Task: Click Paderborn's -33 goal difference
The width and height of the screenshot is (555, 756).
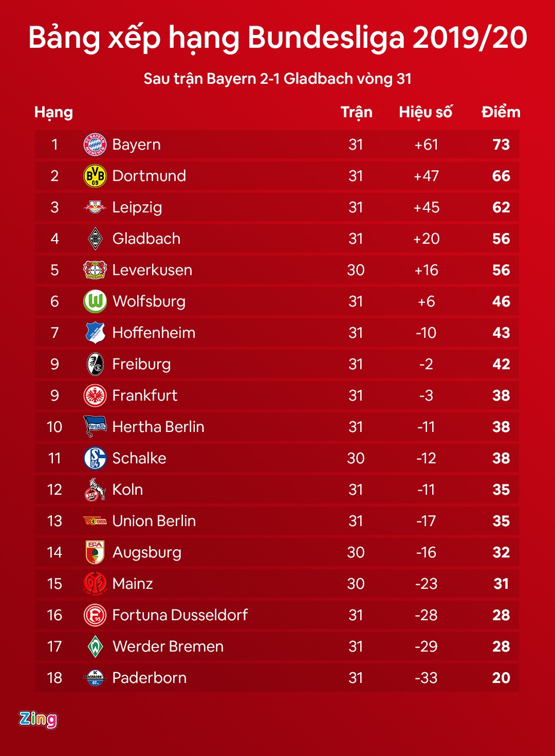Action: (426, 678)
